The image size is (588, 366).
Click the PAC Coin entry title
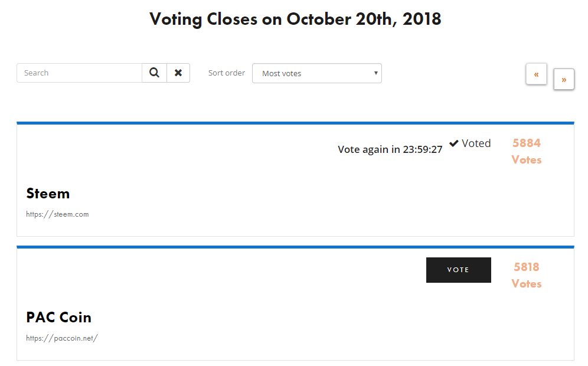click(x=58, y=318)
